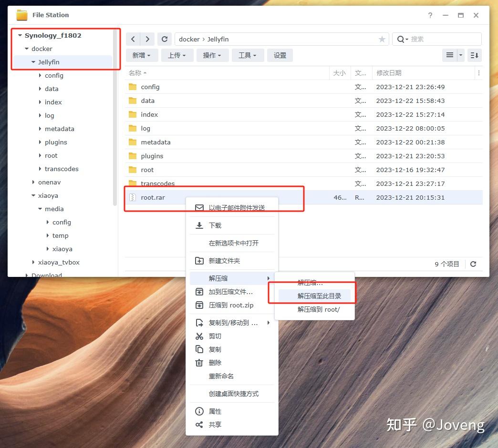Click the 设置 button
Screen dimensions: 498x448
[280, 55]
